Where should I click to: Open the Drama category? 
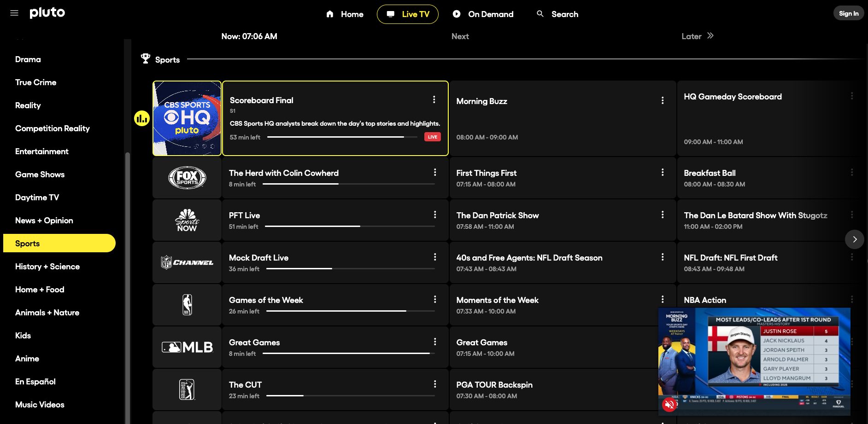click(28, 59)
